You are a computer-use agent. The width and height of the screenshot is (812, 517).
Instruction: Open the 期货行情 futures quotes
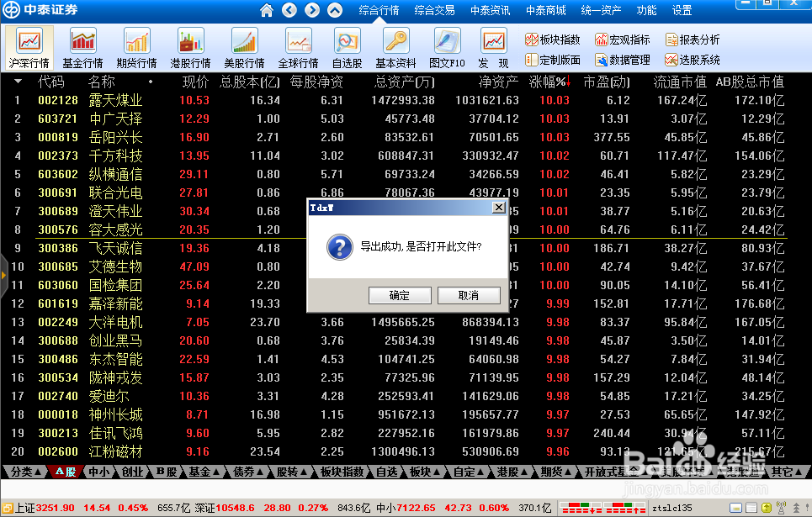click(x=136, y=48)
